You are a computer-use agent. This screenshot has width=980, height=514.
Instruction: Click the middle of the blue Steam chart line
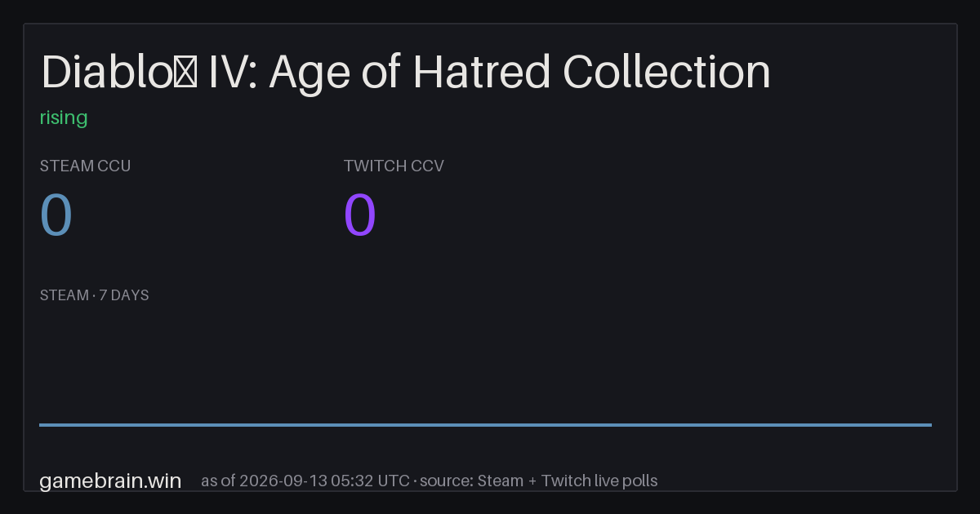[x=485, y=424]
